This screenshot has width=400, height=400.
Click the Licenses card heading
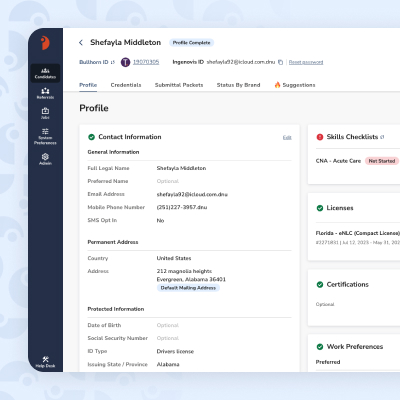click(x=340, y=208)
